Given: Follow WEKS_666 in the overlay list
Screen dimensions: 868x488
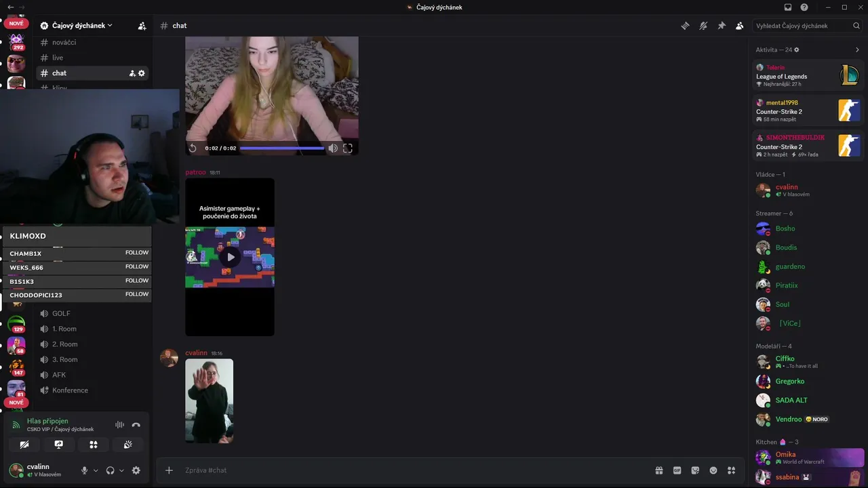Looking at the screenshot, I should (137, 266).
